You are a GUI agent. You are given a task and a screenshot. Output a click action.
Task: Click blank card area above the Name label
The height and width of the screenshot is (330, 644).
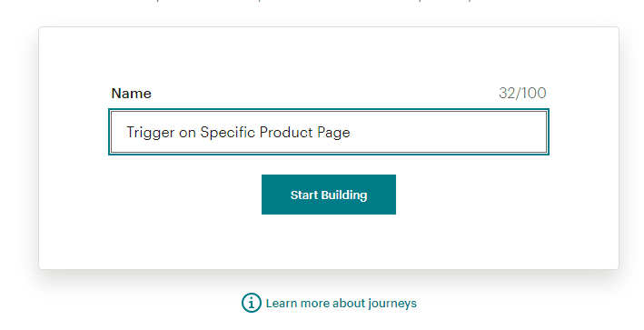(x=329, y=55)
